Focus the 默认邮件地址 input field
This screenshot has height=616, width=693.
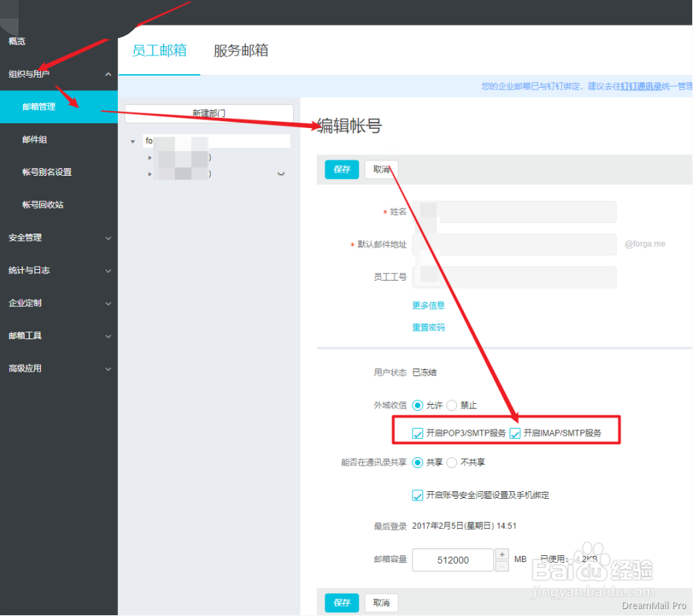(514, 244)
